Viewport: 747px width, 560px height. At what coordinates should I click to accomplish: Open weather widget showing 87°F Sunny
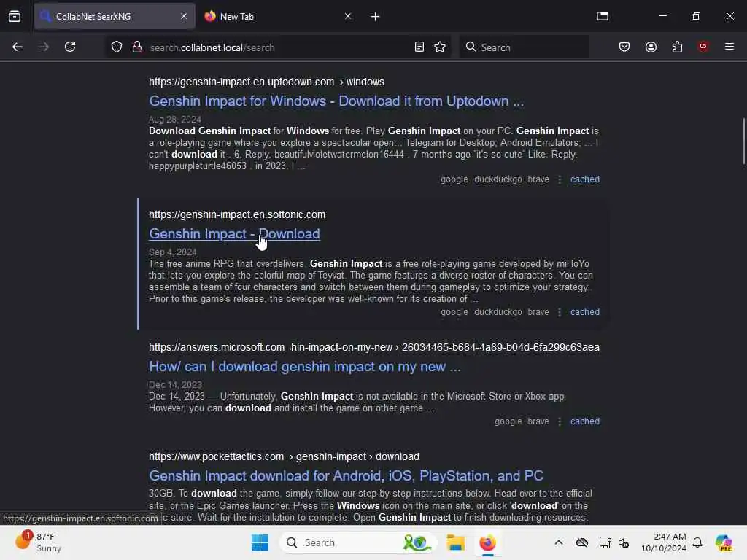tap(38, 542)
